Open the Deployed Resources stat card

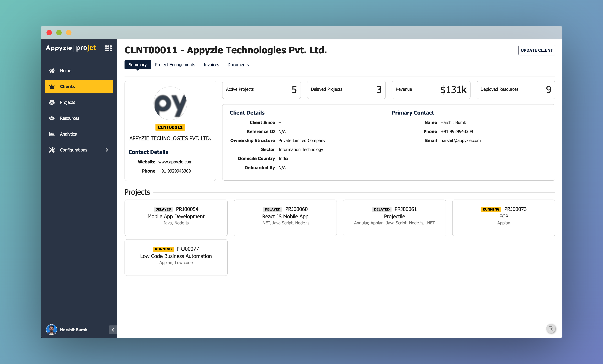[x=516, y=90]
